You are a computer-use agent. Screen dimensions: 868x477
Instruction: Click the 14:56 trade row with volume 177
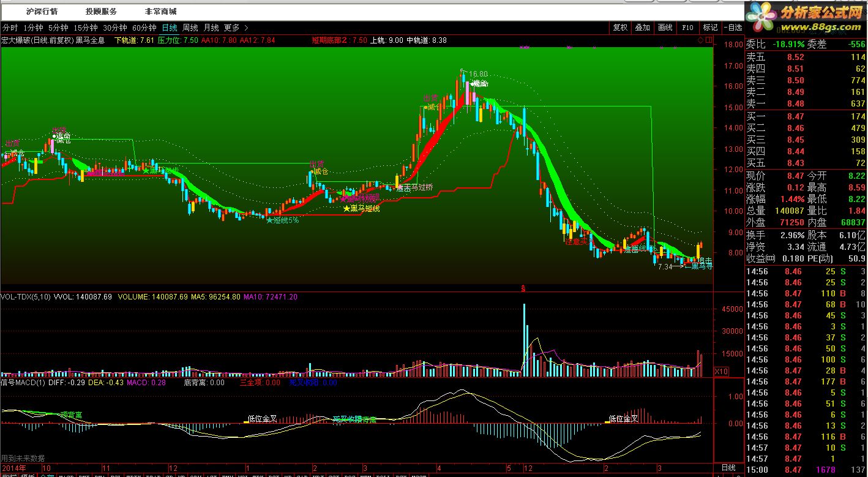click(x=806, y=381)
